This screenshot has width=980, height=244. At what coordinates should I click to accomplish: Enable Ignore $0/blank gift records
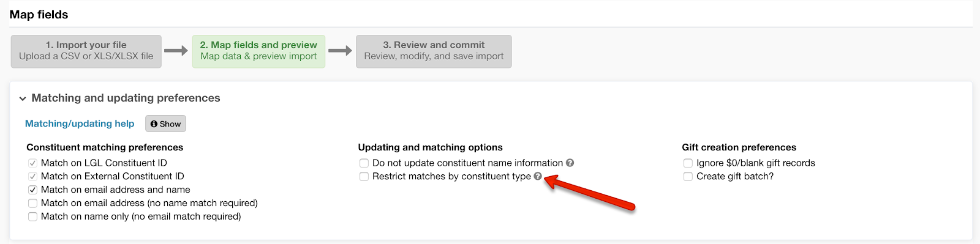point(688,163)
